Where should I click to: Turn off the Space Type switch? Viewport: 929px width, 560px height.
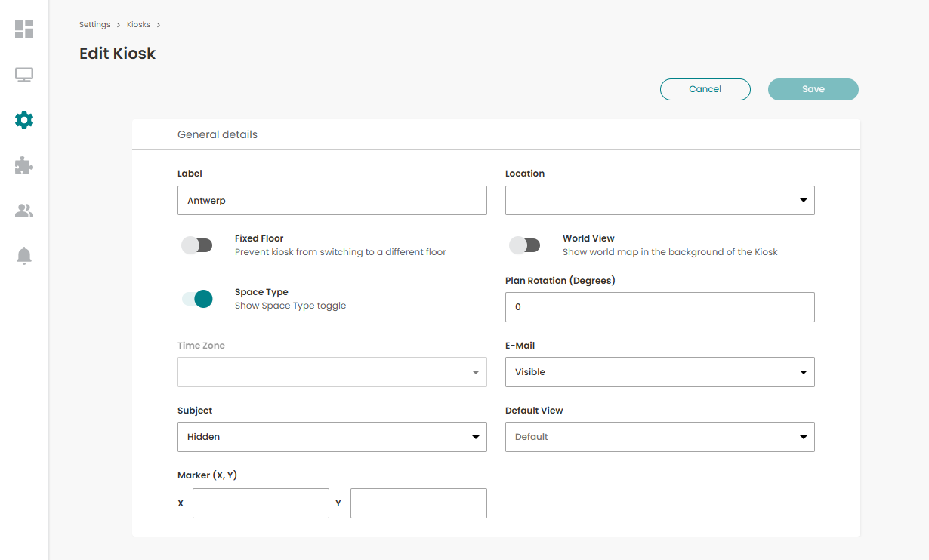click(197, 299)
